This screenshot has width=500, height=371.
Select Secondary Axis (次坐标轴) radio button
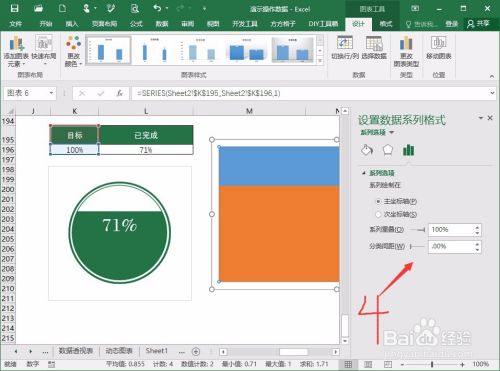click(x=378, y=214)
